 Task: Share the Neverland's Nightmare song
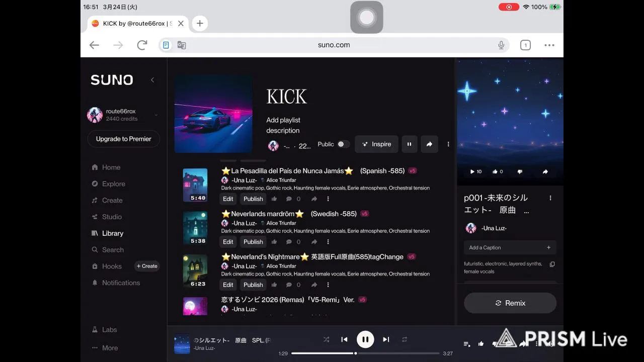[314, 285]
